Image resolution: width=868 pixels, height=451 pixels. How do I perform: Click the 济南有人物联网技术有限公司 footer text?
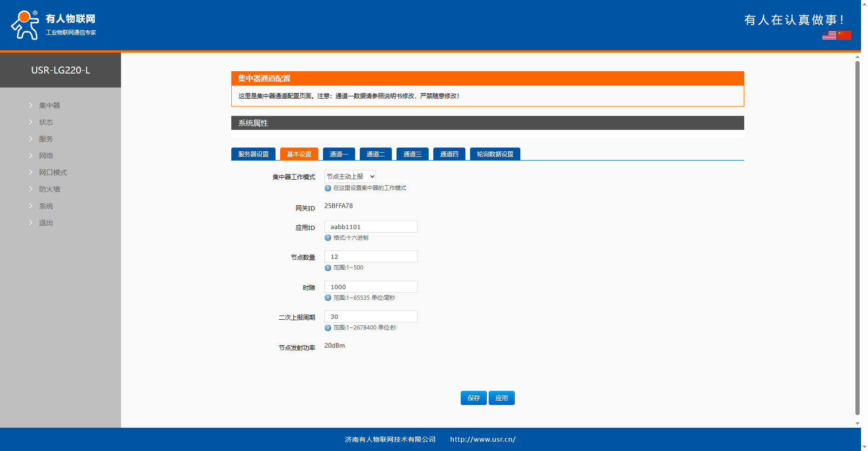tap(390, 439)
